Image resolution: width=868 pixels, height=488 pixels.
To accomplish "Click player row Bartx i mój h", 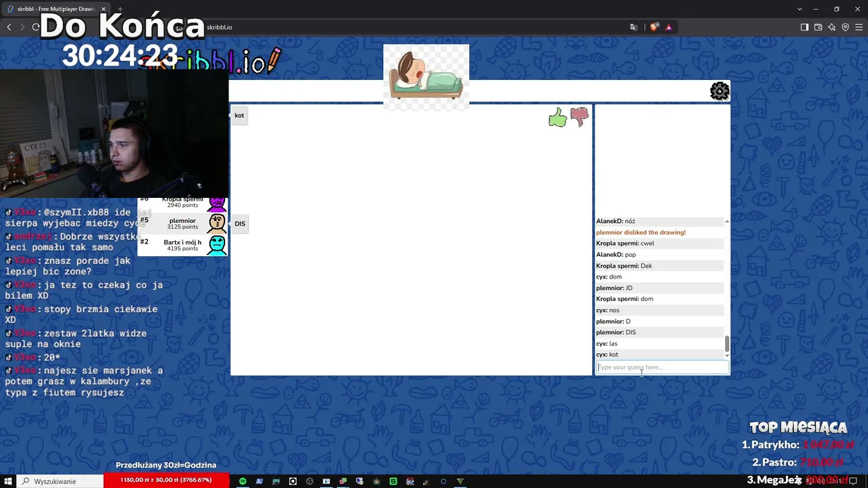I will click(x=182, y=245).
